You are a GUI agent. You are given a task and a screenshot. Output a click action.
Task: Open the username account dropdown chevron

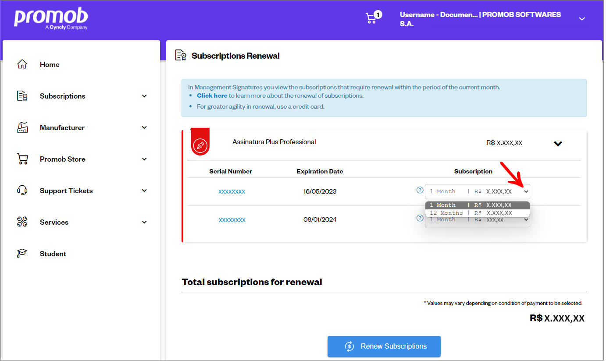pos(582,19)
